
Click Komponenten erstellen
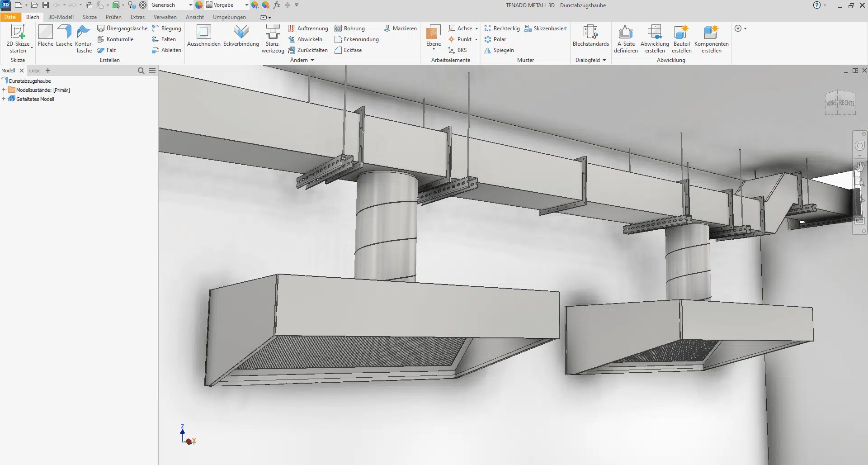pos(711,39)
